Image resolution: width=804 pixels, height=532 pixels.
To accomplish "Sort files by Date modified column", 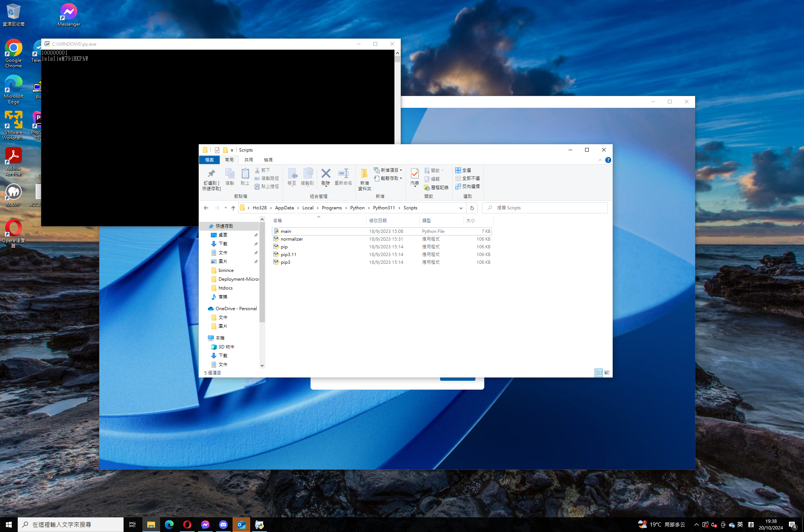I will pyautogui.click(x=393, y=221).
